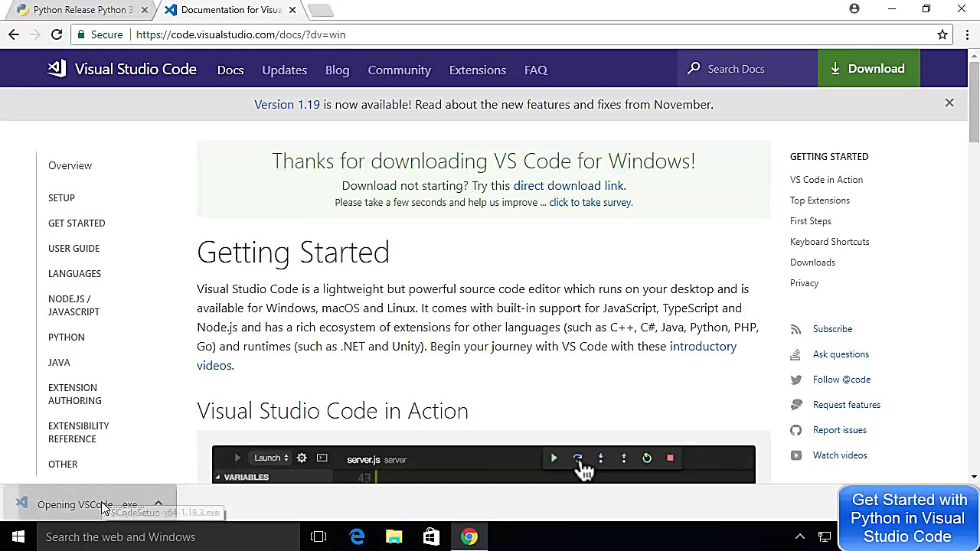The image size is (980, 551).
Task: Close the Python Release tab
Action: (145, 10)
